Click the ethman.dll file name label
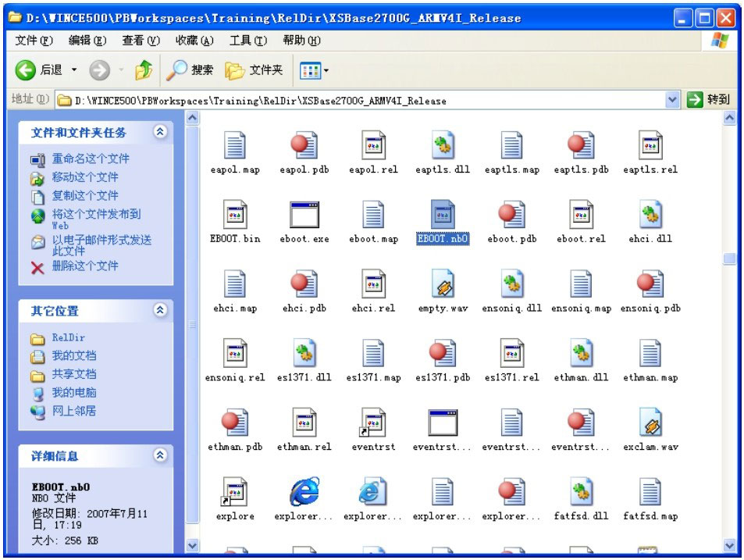 pyautogui.click(x=582, y=378)
